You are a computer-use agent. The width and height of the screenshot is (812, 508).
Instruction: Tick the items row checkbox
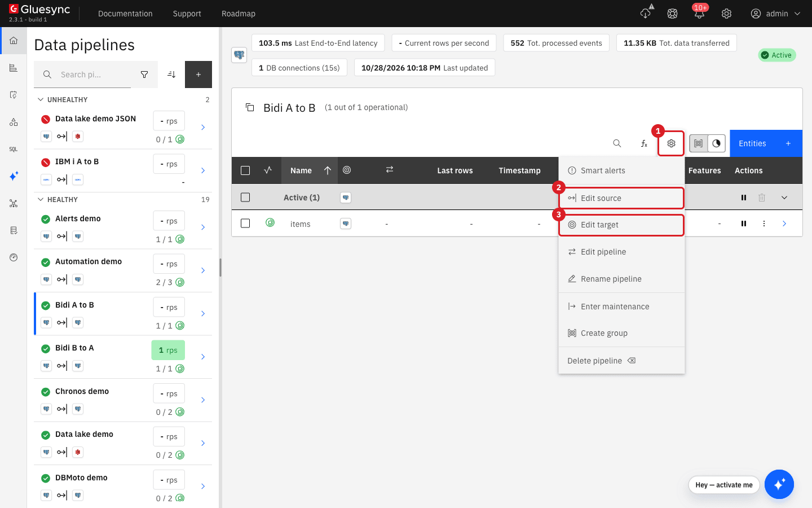coord(245,224)
